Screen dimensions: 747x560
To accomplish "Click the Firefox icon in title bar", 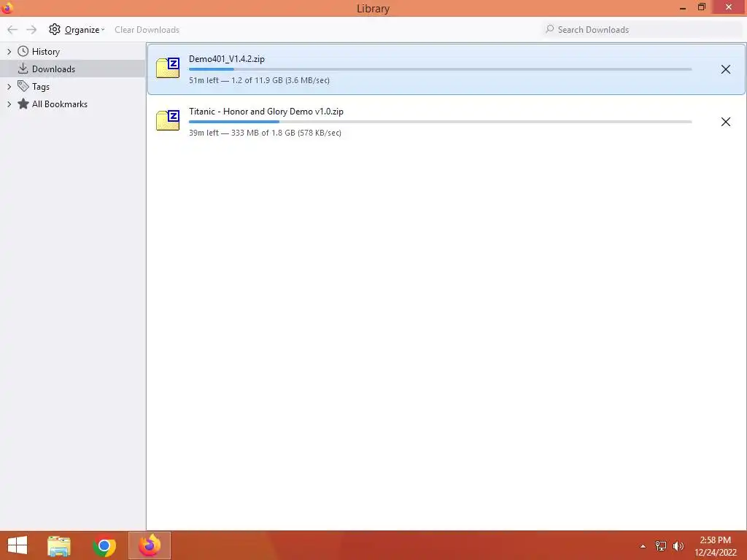I will tap(7, 7).
